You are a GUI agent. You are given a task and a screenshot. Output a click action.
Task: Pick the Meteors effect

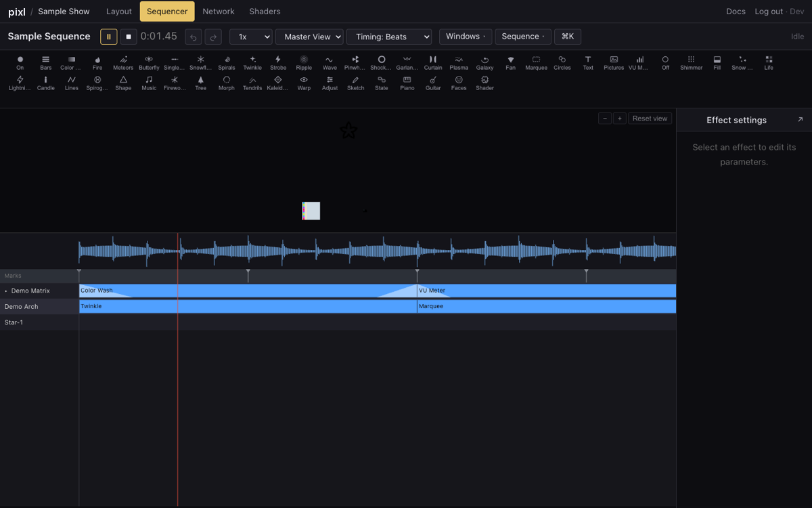coord(123,63)
